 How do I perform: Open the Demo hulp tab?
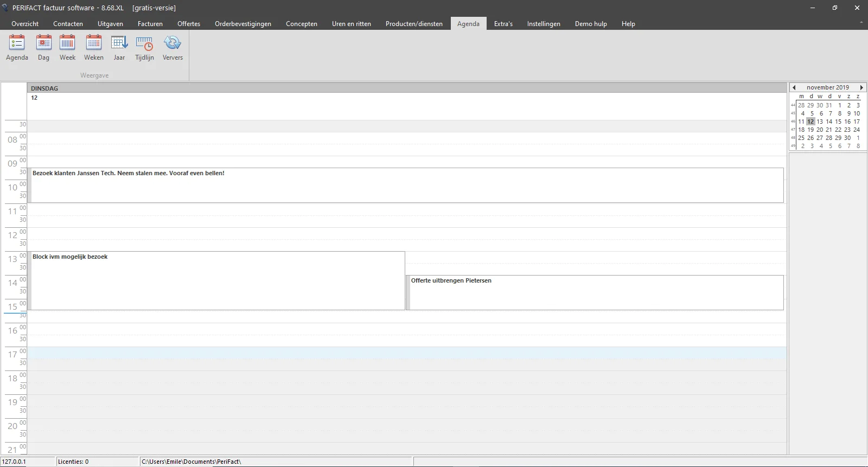click(591, 24)
